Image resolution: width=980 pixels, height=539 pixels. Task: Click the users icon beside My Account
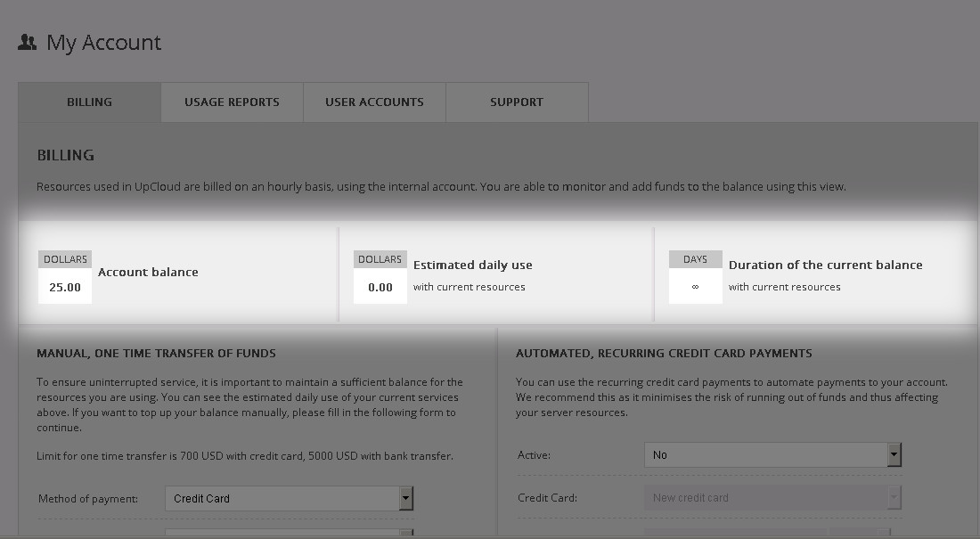pos(27,42)
